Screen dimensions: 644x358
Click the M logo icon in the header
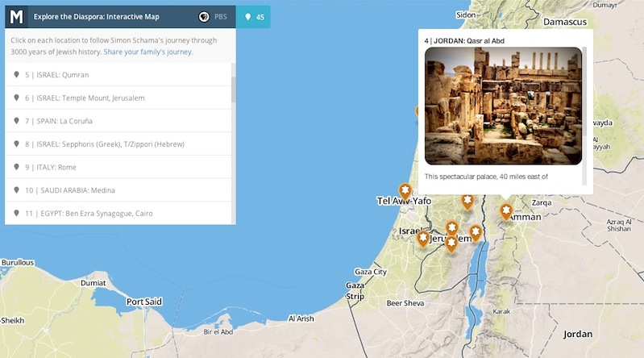point(16,15)
